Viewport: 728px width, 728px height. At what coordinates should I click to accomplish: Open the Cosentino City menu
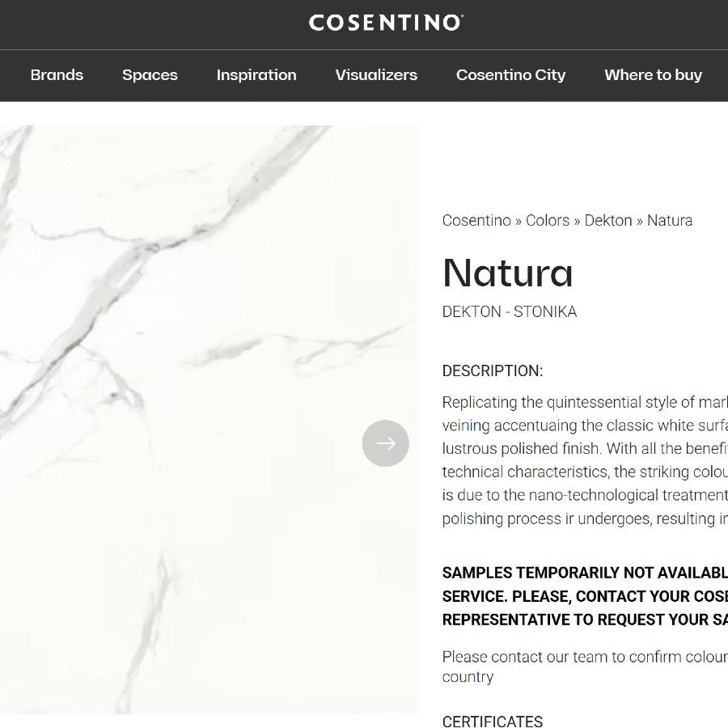[510, 75]
